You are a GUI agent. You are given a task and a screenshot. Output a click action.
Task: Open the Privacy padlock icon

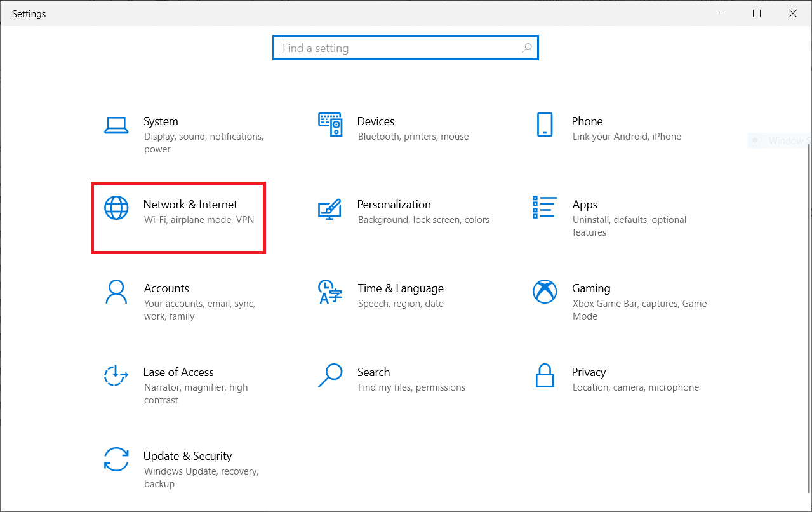click(545, 375)
